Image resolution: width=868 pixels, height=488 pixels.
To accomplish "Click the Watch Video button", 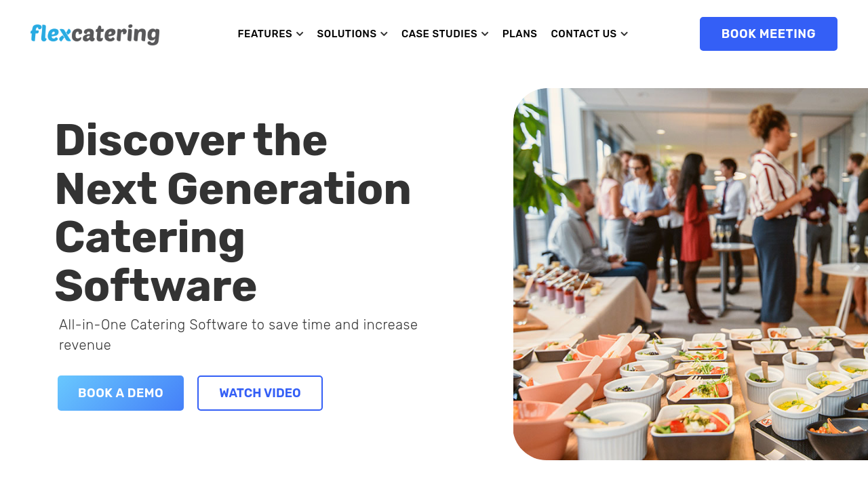I will click(x=260, y=393).
